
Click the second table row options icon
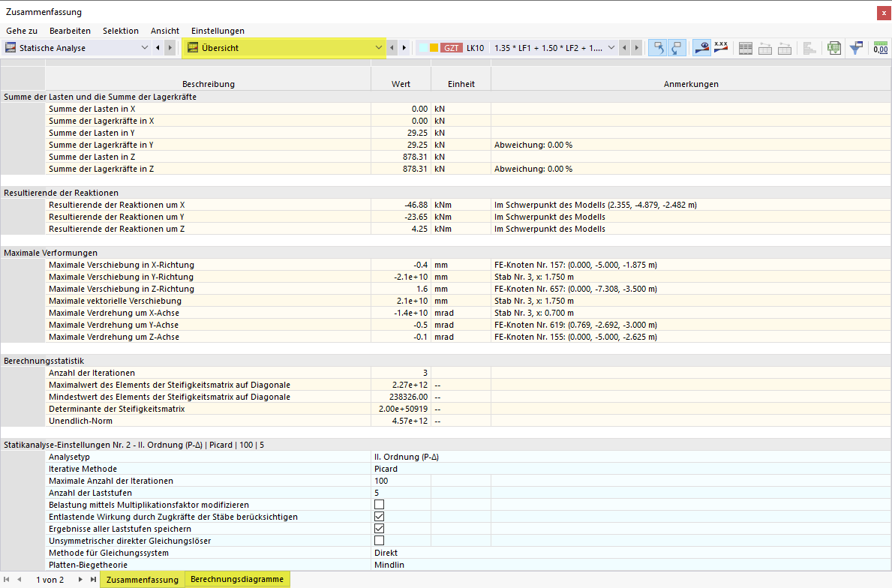click(x=765, y=48)
